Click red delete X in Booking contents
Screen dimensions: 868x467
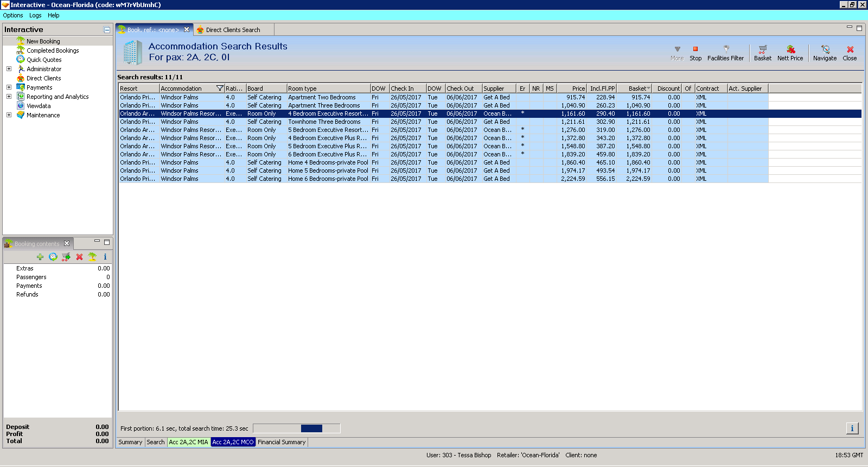point(79,257)
